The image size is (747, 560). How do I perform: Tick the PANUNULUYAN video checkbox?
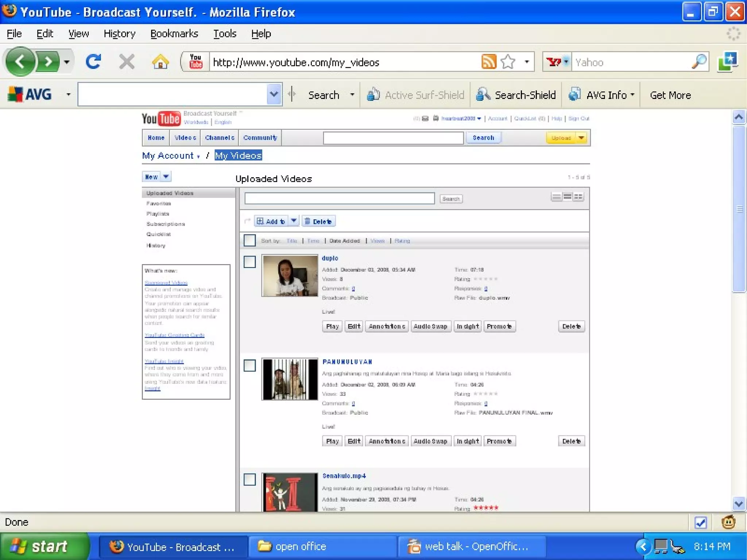tap(249, 365)
